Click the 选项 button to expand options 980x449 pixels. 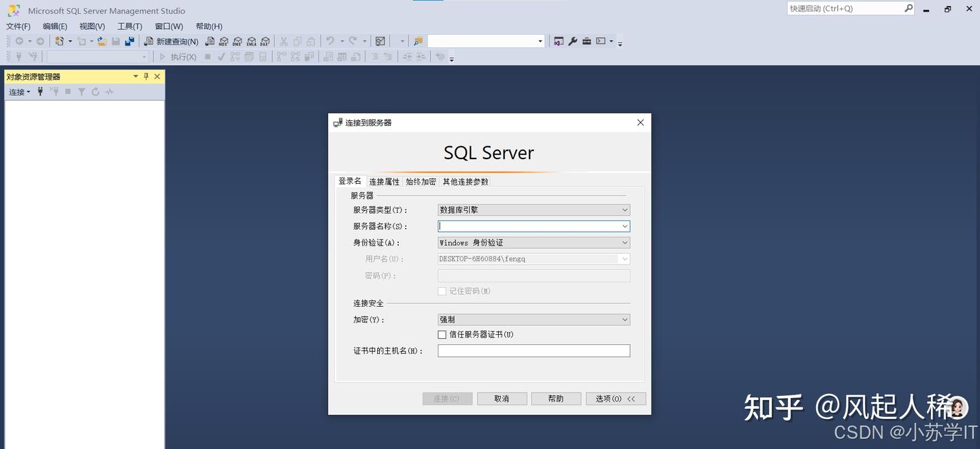coord(615,398)
